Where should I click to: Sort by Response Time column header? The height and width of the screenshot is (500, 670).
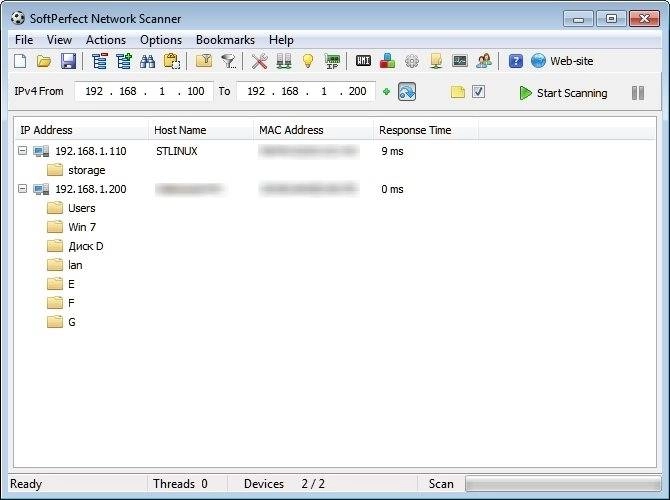click(426, 130)
